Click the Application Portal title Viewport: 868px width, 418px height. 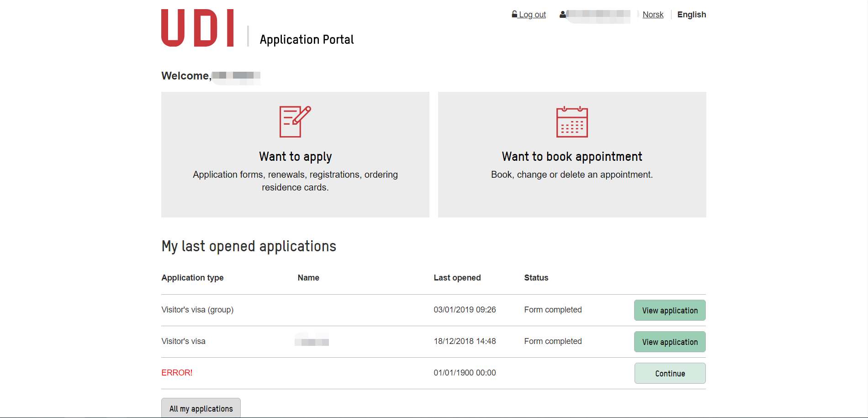click(307, 40)
